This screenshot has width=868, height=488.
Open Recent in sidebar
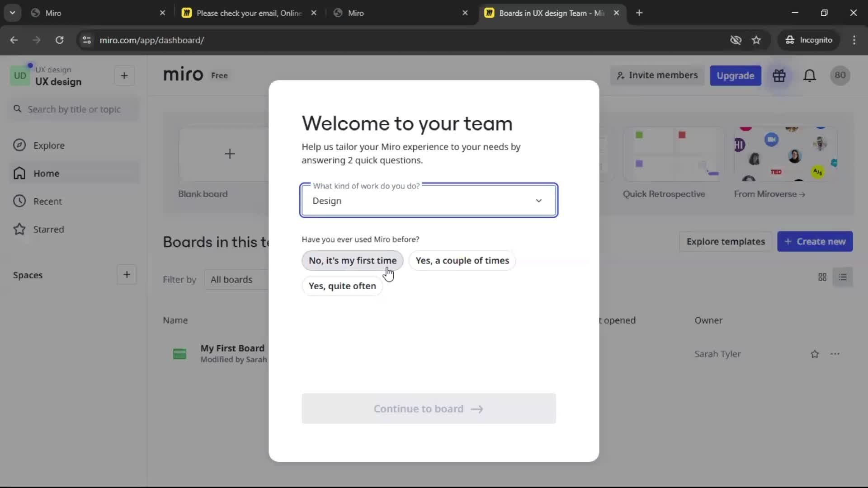tap(75, 202)
